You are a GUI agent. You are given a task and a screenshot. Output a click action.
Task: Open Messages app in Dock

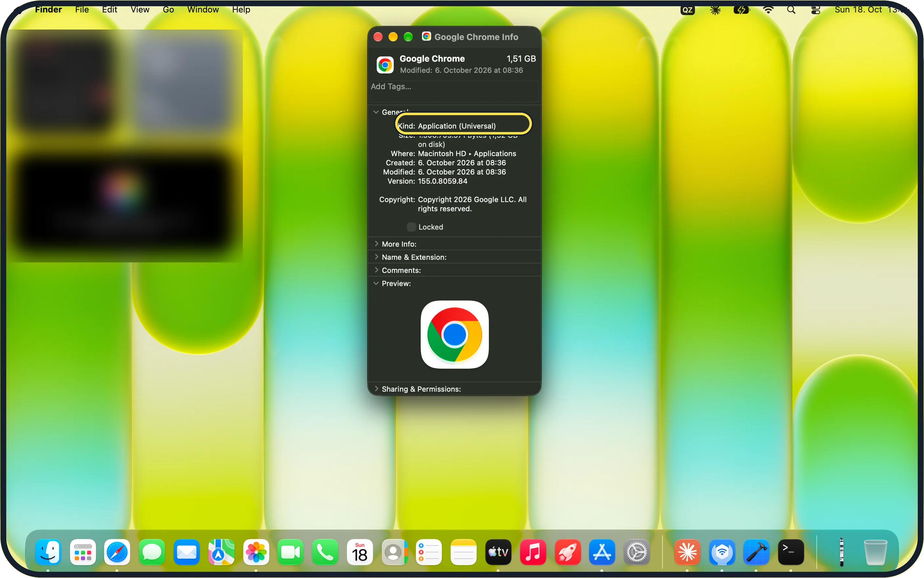[x=152, y=552]
